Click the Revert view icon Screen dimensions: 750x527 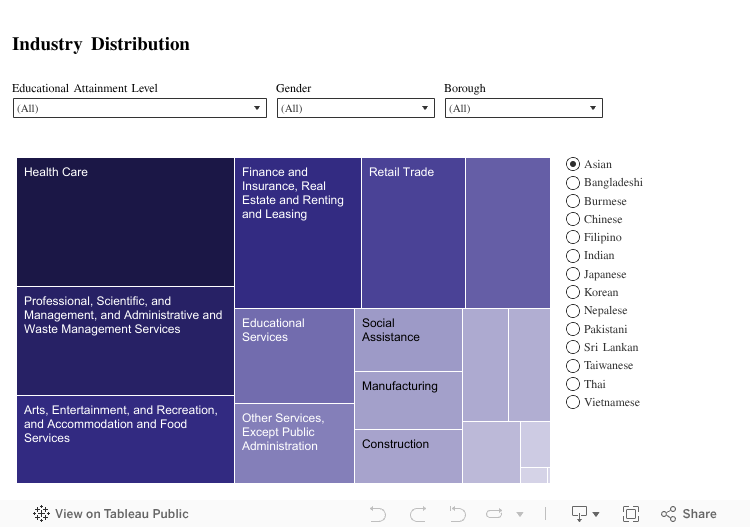click(457, 514)
